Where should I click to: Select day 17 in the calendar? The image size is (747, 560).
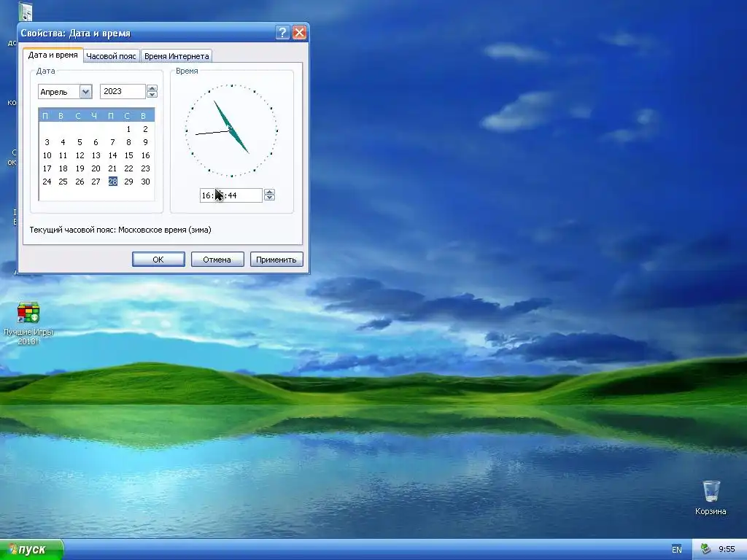pyautogui.click(x=47, y=168)
